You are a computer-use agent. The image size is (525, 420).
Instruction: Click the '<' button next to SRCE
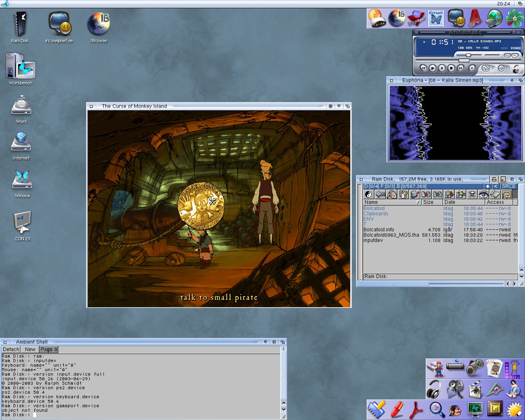coord(495,186)
